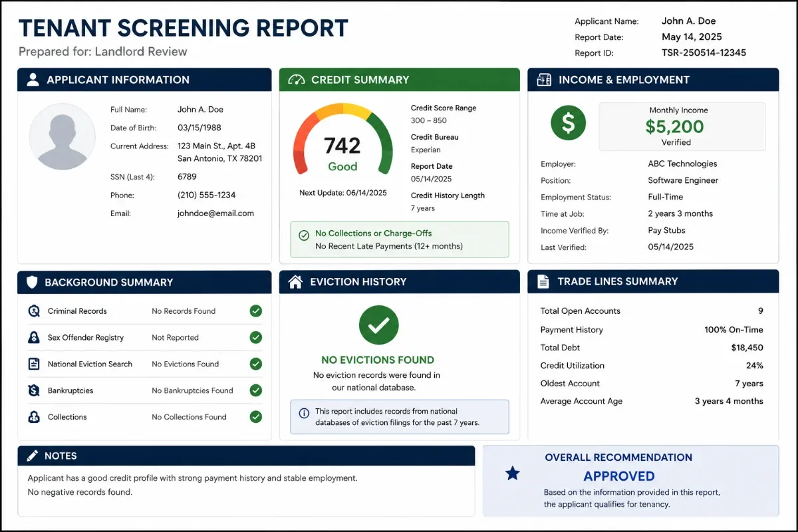Click the house icon in Eviction History header
798x532 pixels.
coord(296,281)
